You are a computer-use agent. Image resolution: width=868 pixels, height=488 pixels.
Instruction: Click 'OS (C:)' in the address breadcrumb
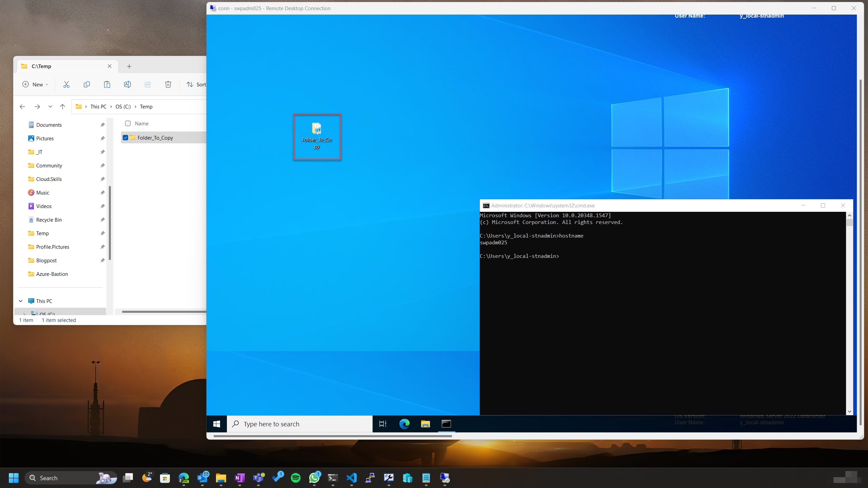click(x=123, y=106)
